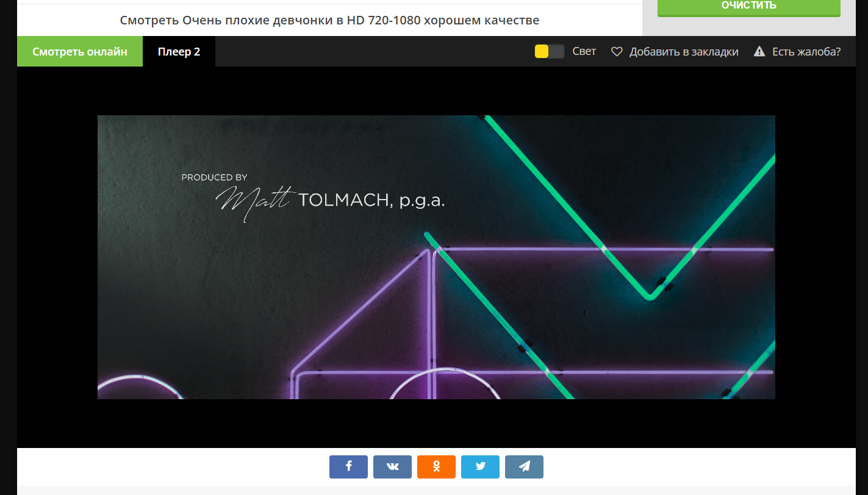The image size is (868, 495).
Task: Share the page via Telegram
Action: click(524, 467)
